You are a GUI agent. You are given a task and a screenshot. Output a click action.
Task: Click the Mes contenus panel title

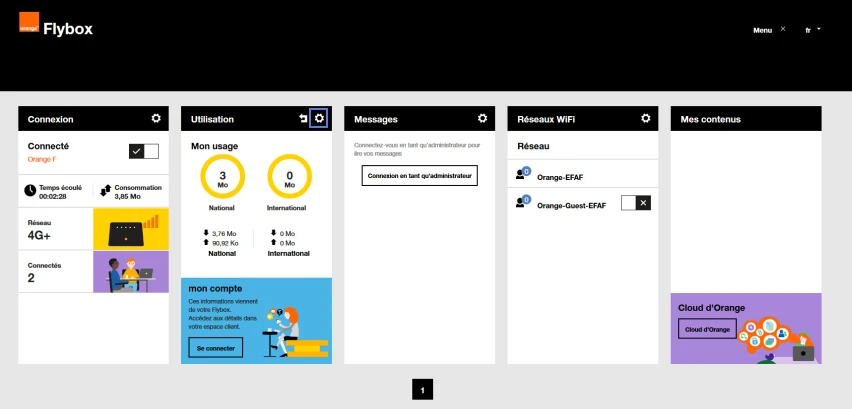[x=710, y=119]
